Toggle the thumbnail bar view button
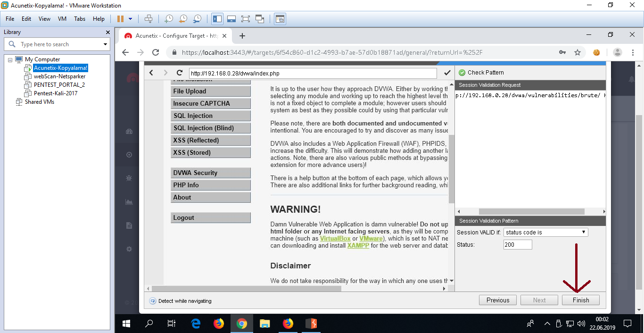The width and height of the screenshot is (644, 333). (231, 19)
